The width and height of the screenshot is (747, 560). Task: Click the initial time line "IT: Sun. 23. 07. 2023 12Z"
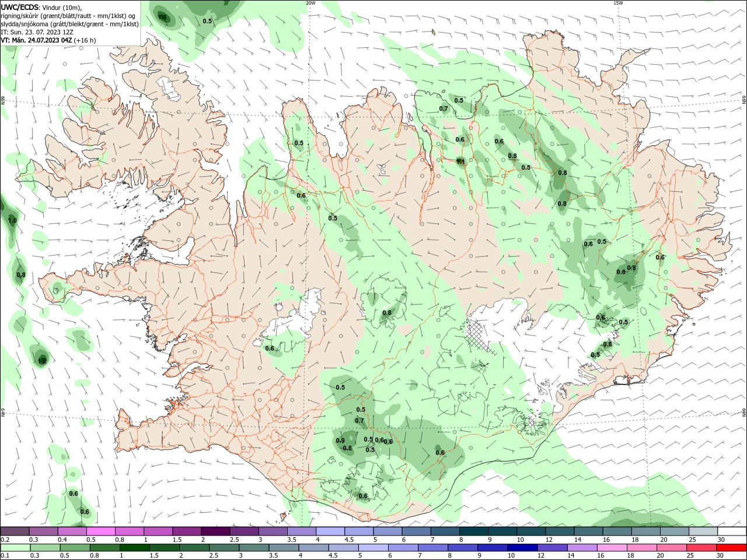tap(37, 32)
